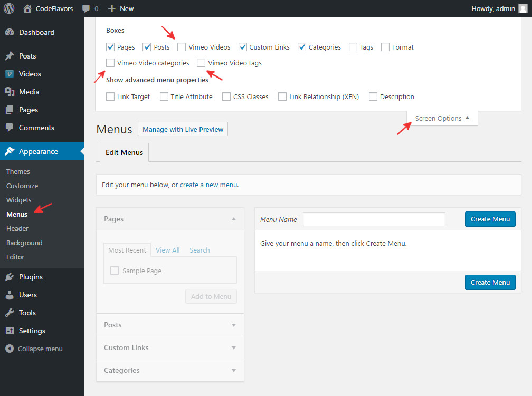This screenshot has height=396, width=532.
Task: Click the top Create Menu button
Action: tap(490, 219)
